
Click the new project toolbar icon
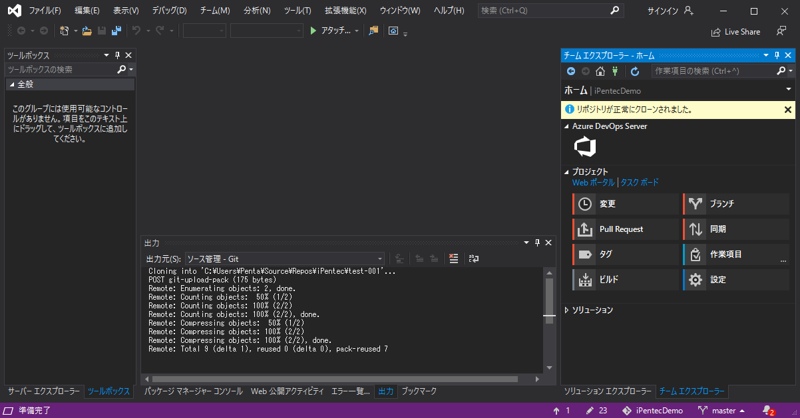[x=64, y=31]
